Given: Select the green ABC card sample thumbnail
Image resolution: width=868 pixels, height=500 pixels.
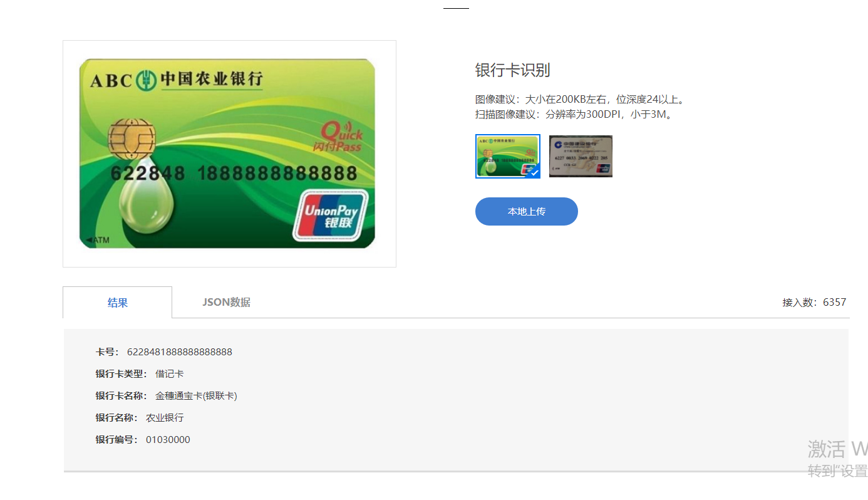Looking at the screenshot, I should tap(508, 157).
